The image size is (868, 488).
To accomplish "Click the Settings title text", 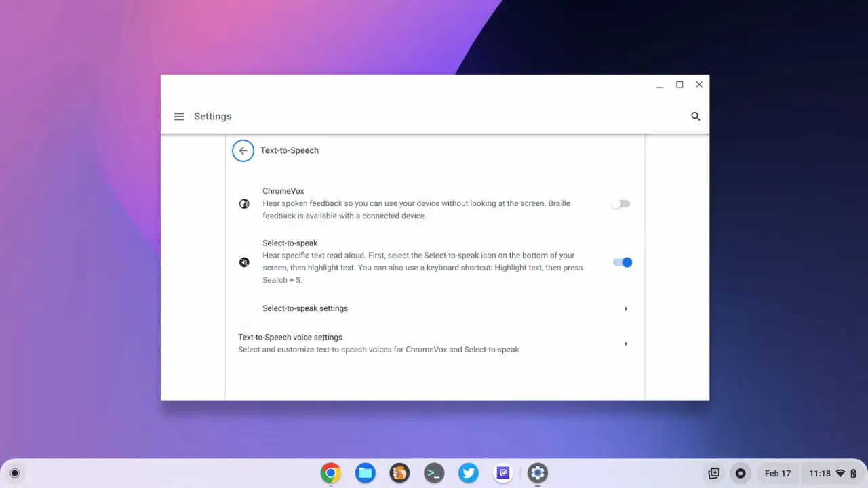I will click(x=213, y=117).
